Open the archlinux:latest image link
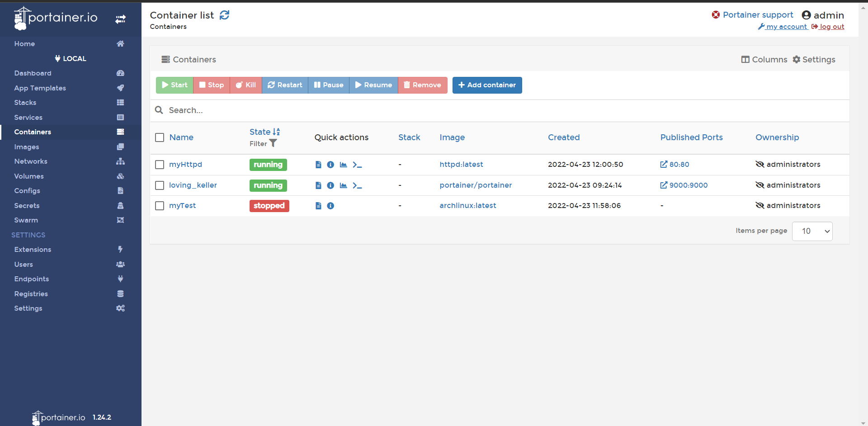The height and width of the screenshot is (426, 868). click(468, 206)
